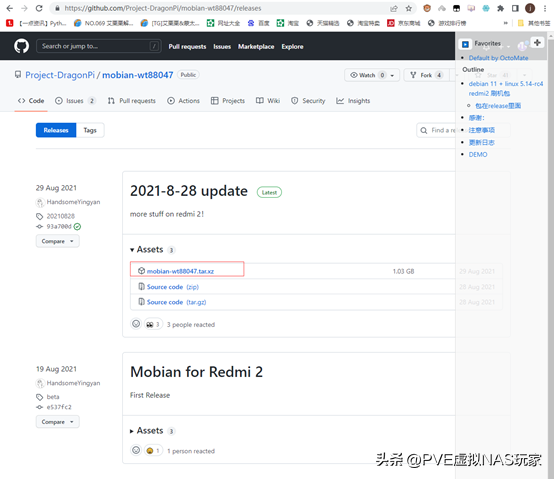Open the e537fc2 commit link

point(59,407)
